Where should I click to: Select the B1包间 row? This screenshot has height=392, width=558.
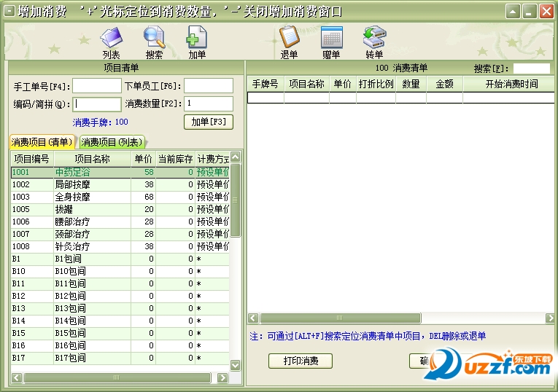pos(120,259)
